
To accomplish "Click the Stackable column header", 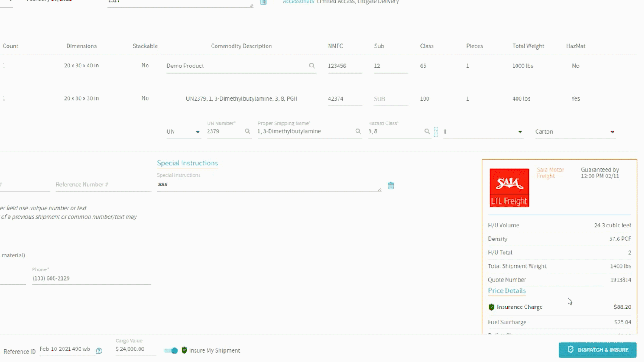I will pyautogui.click(x=145, y=46).
